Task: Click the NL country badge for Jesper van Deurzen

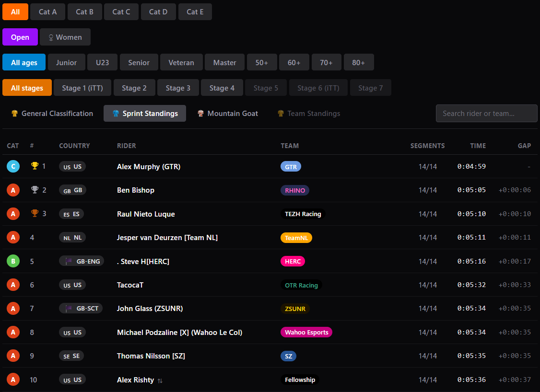Action: click(72, 238)
